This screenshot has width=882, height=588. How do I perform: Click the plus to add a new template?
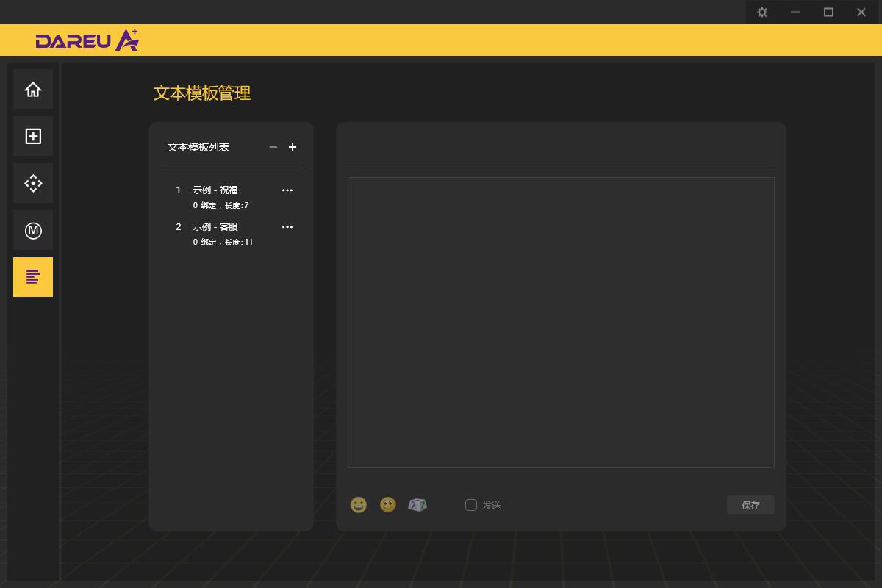292,147
